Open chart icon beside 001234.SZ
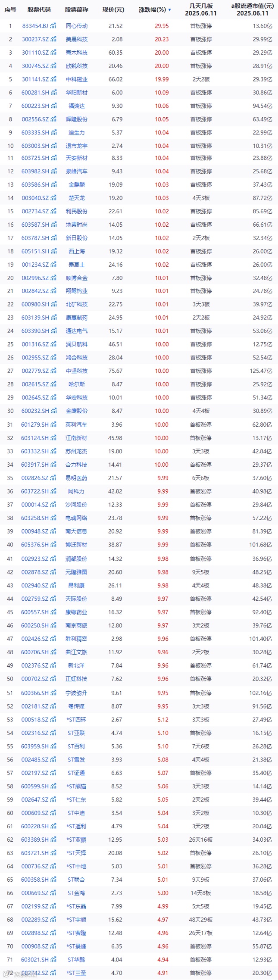Viewport: 278px width, 980px height. [x=53, y=265]
